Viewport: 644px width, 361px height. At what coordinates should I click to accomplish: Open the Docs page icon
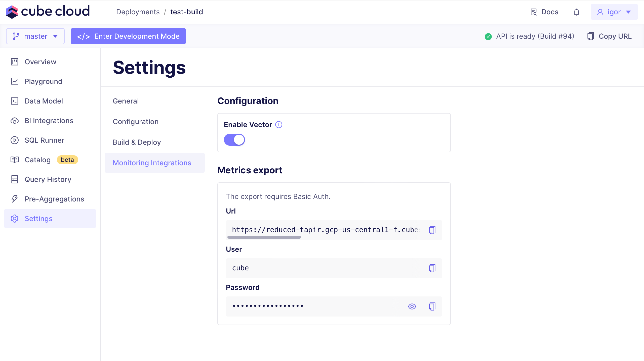pos(534,12)
